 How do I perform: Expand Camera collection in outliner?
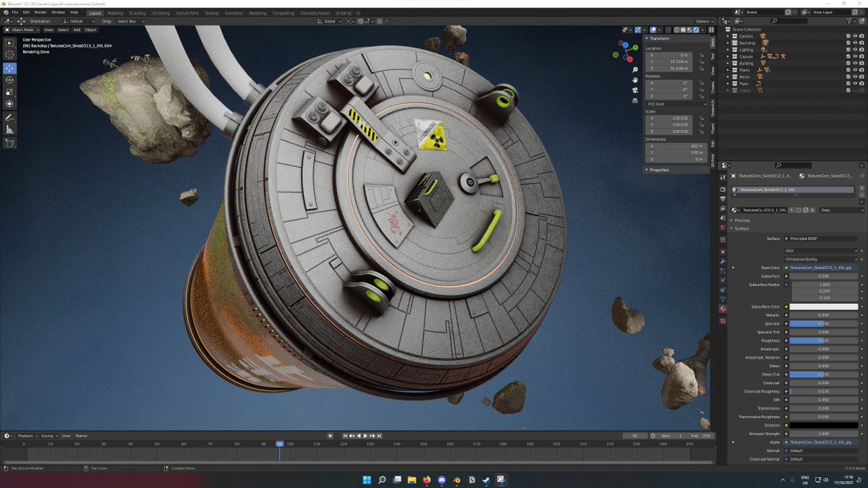click(729, 36)
